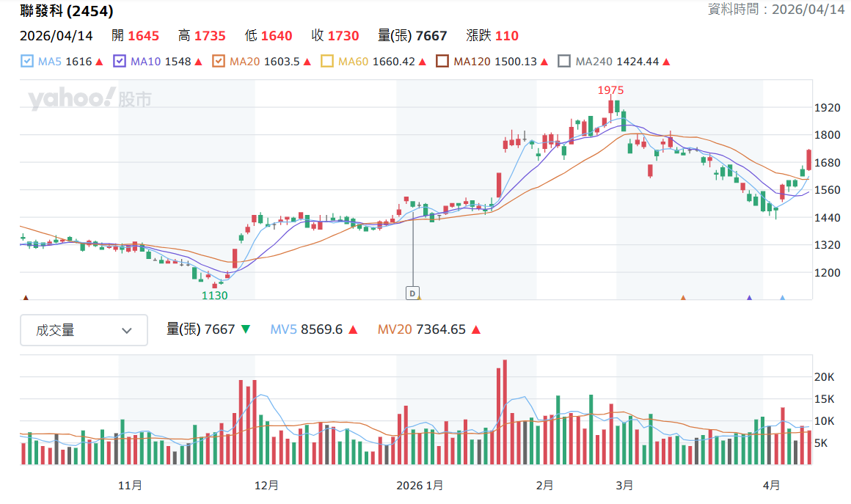Click the 1975 high price label
The height and width of the screenshot is (504, 851).
click(x=610, y=90)
